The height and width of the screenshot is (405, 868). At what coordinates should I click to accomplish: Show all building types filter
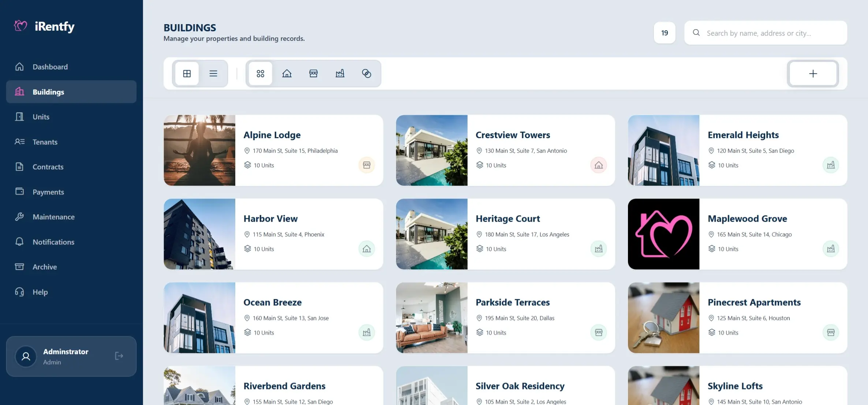point(261,73)
